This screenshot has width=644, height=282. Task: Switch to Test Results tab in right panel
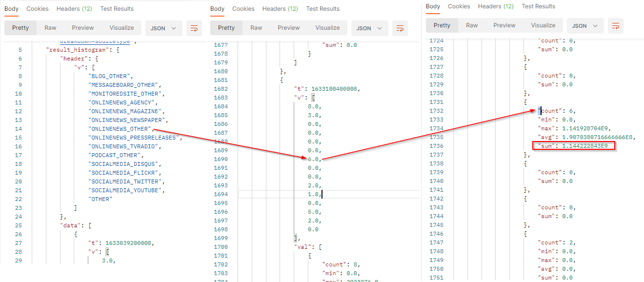point(539,6)
